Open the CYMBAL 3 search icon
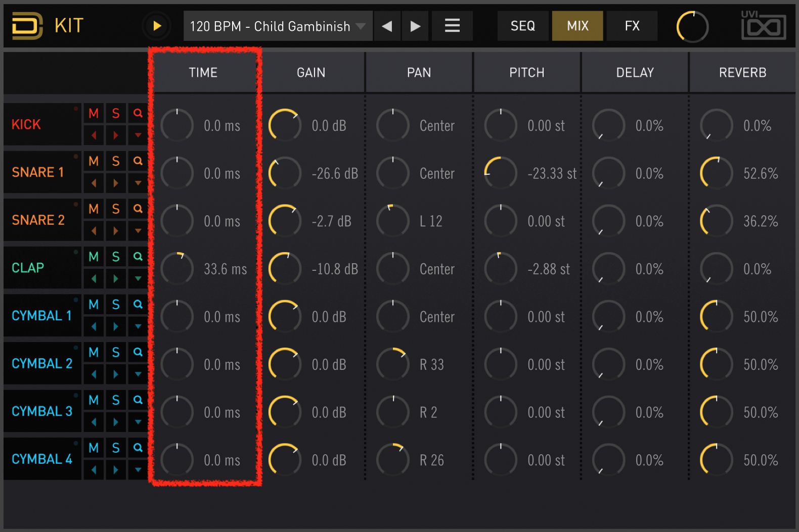The width and height of the screenshot is (799, 532). pos(138,400)
